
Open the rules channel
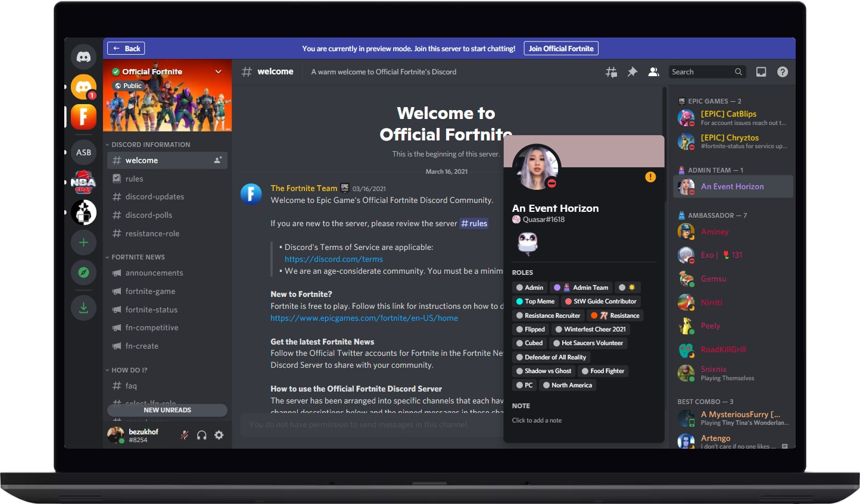pyautogui.click(x=167, y=179)
